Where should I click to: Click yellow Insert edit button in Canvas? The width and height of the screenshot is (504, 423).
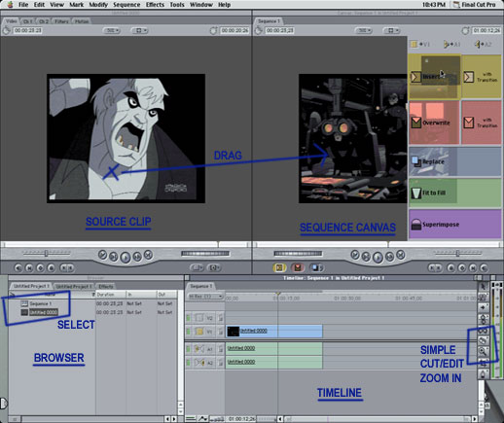pos(279,267)
